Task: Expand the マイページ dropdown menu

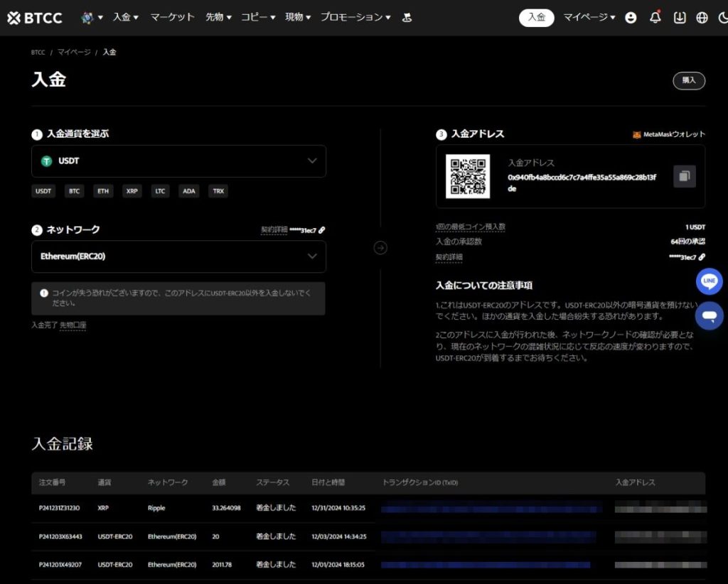Action: pyautogui.click(x=589, y=17)
